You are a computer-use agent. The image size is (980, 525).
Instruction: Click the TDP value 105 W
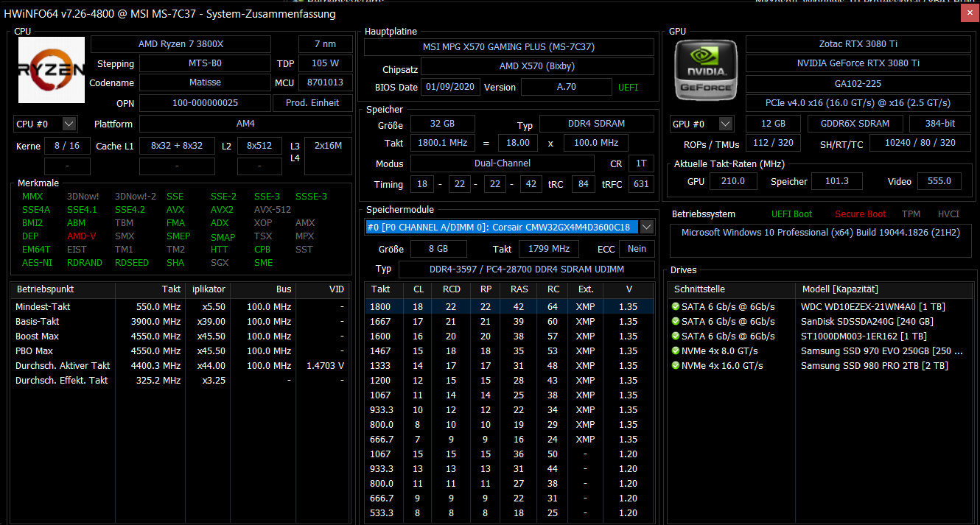(x=325, y=63)
